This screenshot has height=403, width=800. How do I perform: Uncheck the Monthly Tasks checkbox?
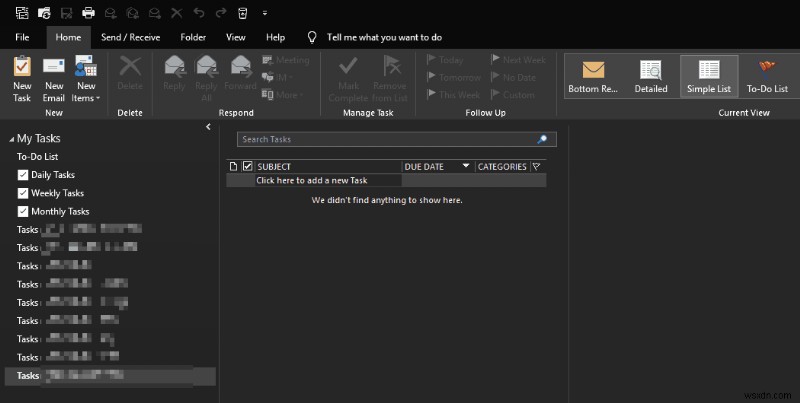[22, 211]
